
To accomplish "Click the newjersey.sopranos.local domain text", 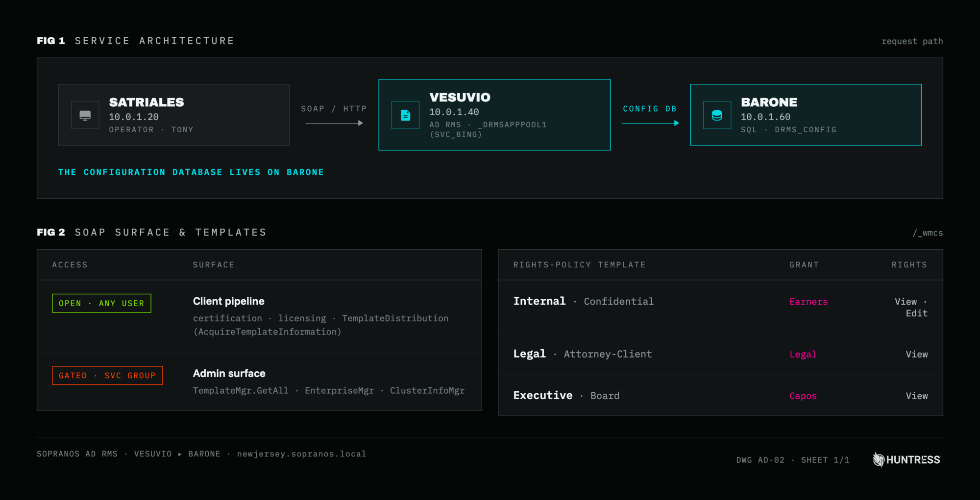I will pos(301,454).
